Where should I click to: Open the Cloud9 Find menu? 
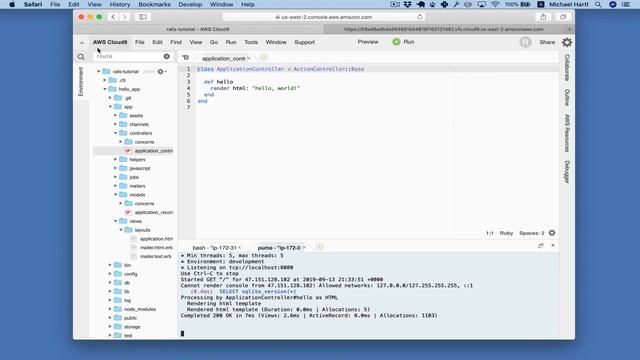[x=176, y=42]
